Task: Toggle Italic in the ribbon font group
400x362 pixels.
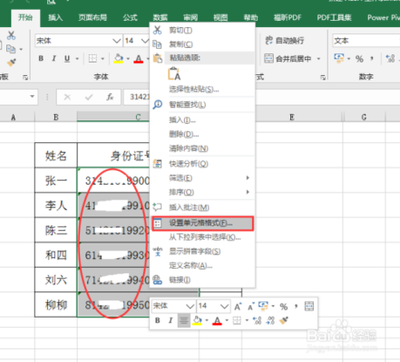Action: [x=54, y=59]
